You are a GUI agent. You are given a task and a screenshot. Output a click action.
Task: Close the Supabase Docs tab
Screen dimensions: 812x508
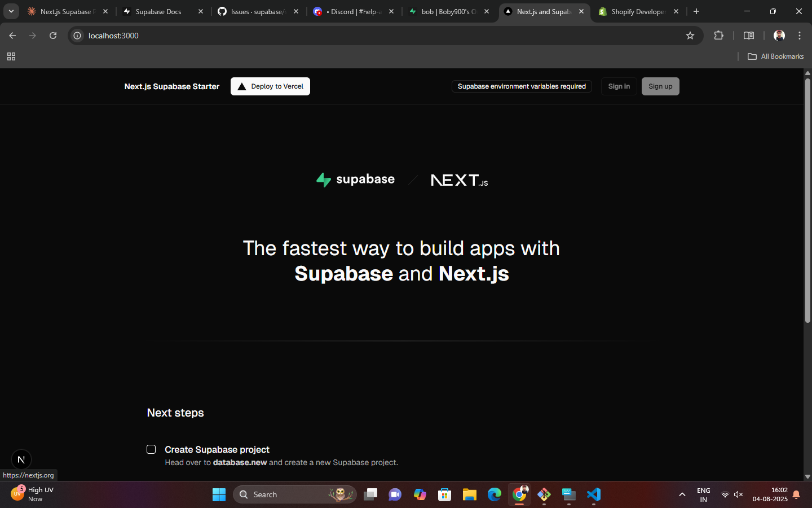(201, 11)
